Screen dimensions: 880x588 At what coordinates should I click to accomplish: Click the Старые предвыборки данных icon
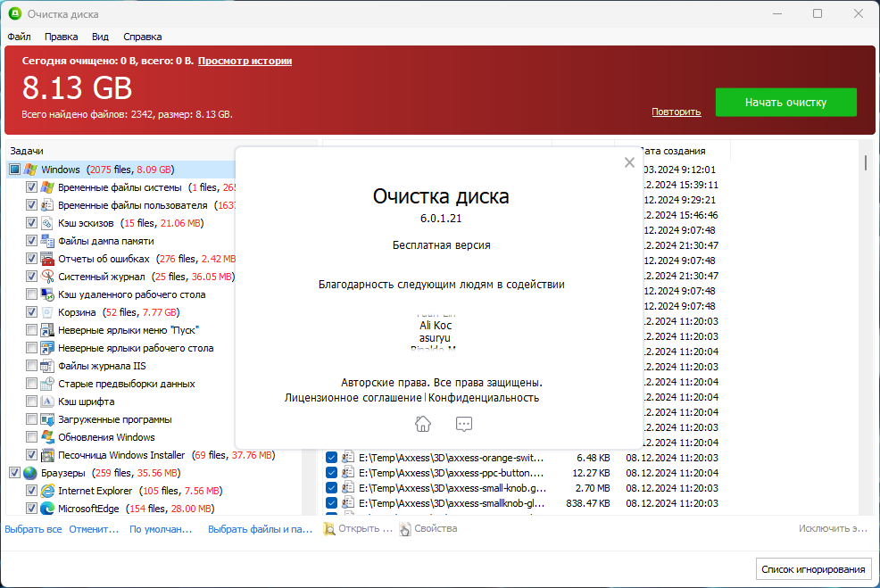47,384
